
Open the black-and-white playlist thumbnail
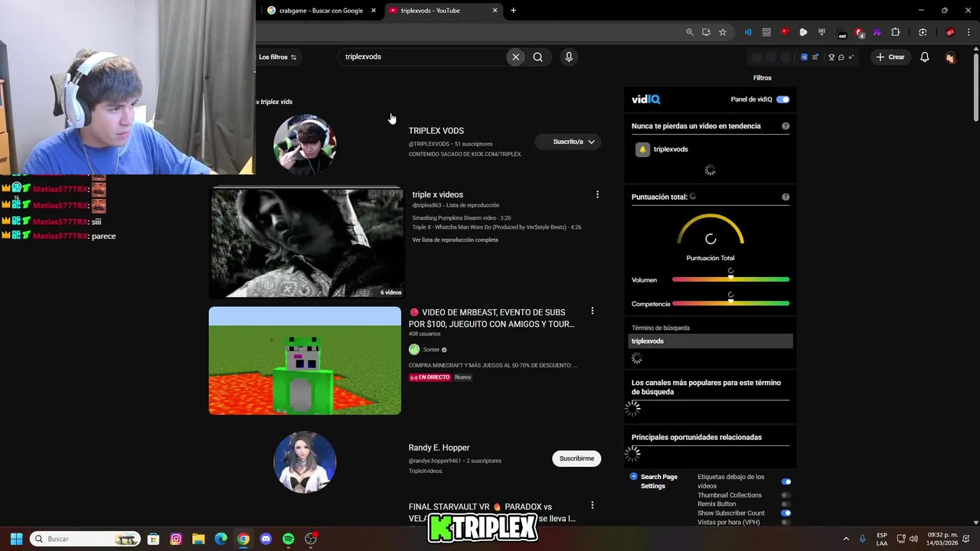coord(306,242)
